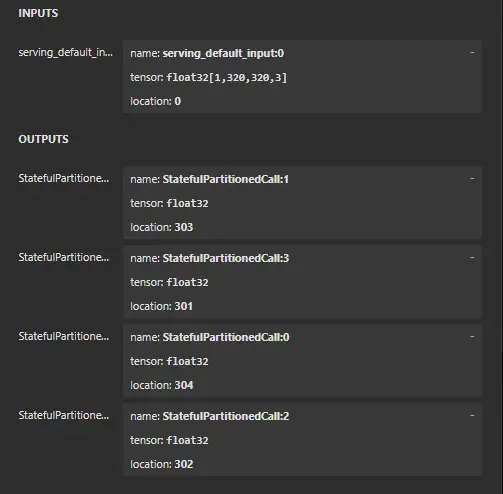Collapse the StatefulPartitionedCall:1 output entry
This screenshot has height=494, width=503.
472,179
